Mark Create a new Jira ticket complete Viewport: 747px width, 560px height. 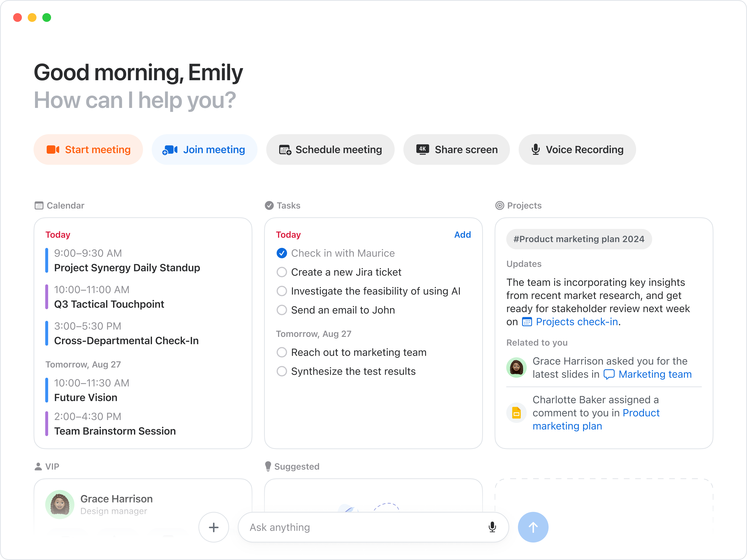point(282,272)
